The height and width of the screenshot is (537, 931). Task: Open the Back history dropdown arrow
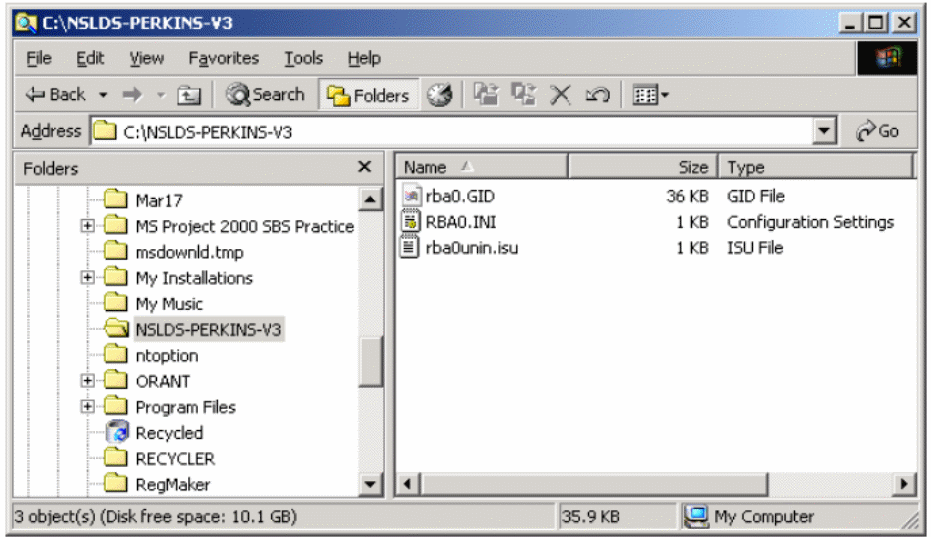tap(103, 95)
